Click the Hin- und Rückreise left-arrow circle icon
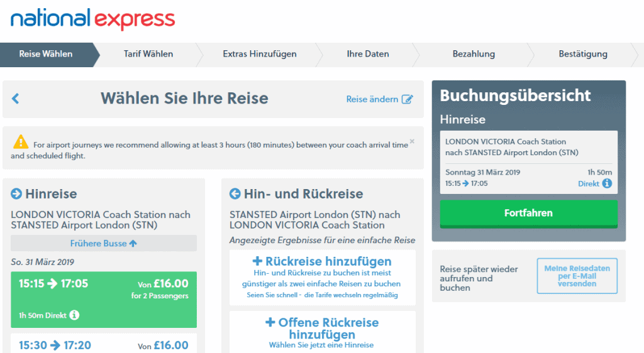The image size is (644, 353). pos(235,193)
